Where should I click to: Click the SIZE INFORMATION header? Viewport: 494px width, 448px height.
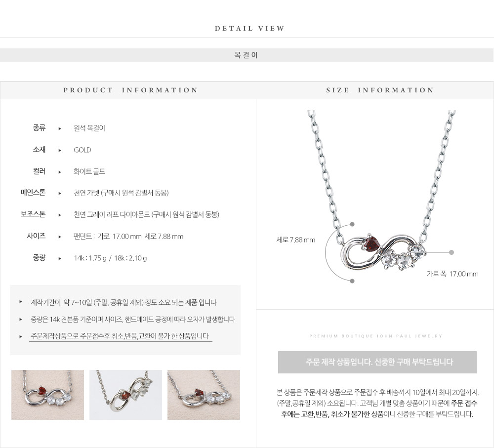(380, 90)
